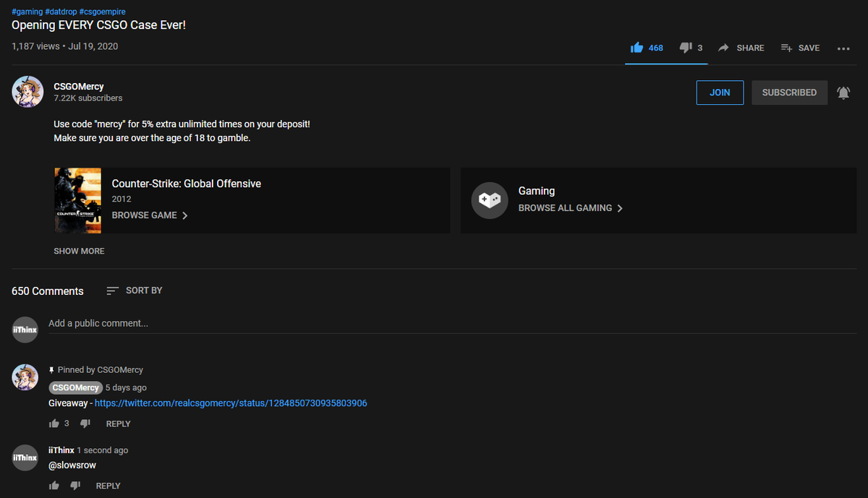Viewport: 868px width, 498px height.
Task: Dislike the pinned Giveaway comment
Action: [85, 424]
